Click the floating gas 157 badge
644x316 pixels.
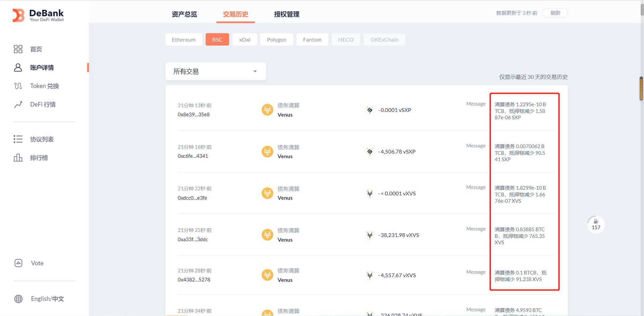point(596,225)
